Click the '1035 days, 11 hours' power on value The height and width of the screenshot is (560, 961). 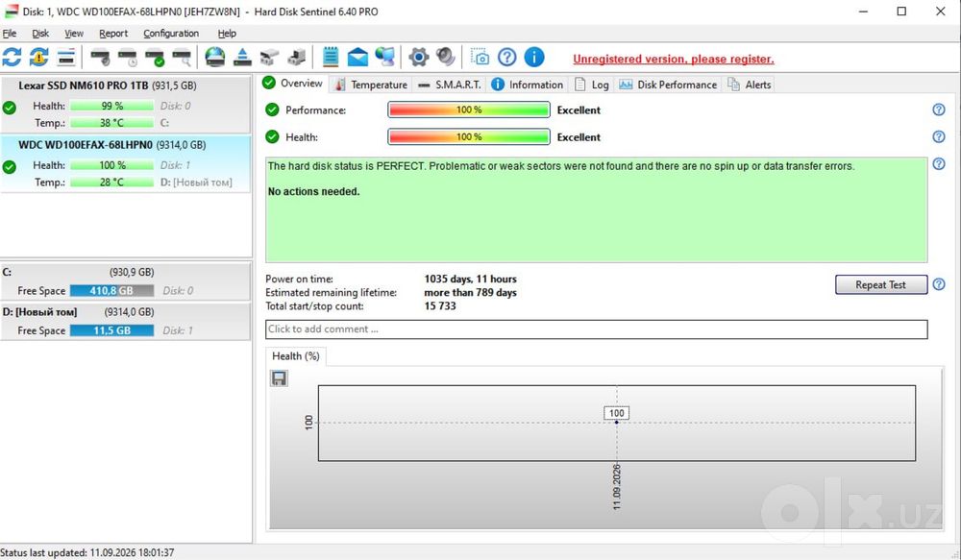click(x=470, y=279)
